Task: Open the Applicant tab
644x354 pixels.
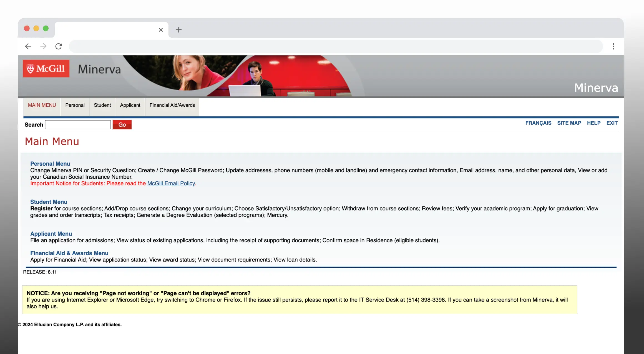Action: pos(130,105)
